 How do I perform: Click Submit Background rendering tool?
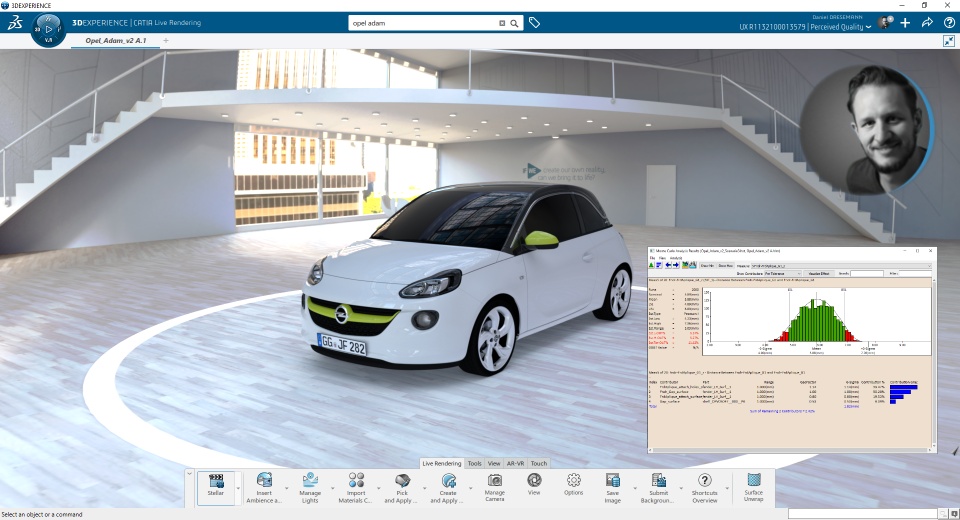(x=658, y=488)
